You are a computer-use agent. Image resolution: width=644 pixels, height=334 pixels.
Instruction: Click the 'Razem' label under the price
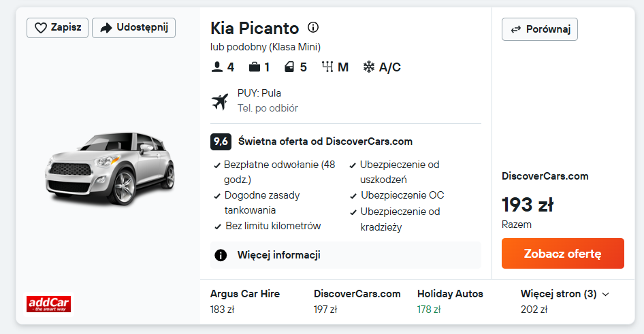(517, 224)
